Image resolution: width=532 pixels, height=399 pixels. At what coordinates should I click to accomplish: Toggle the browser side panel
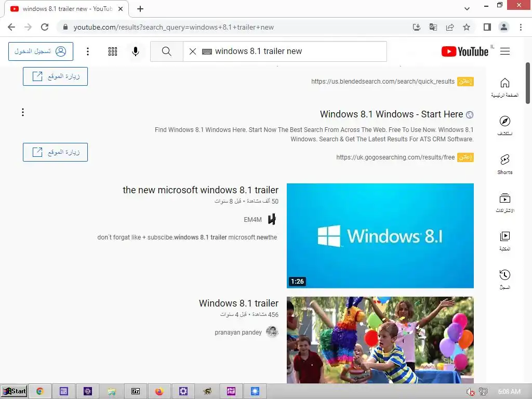tap(487, 27)
